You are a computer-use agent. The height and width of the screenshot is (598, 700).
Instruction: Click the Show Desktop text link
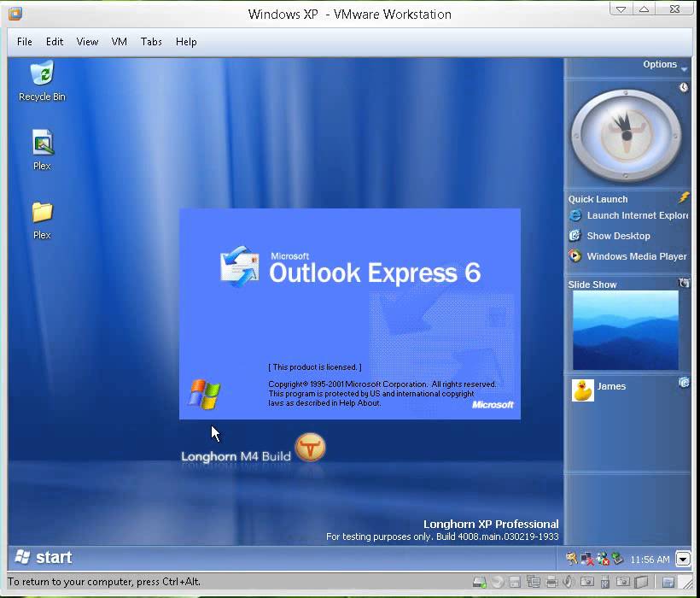tap(618, 236)
